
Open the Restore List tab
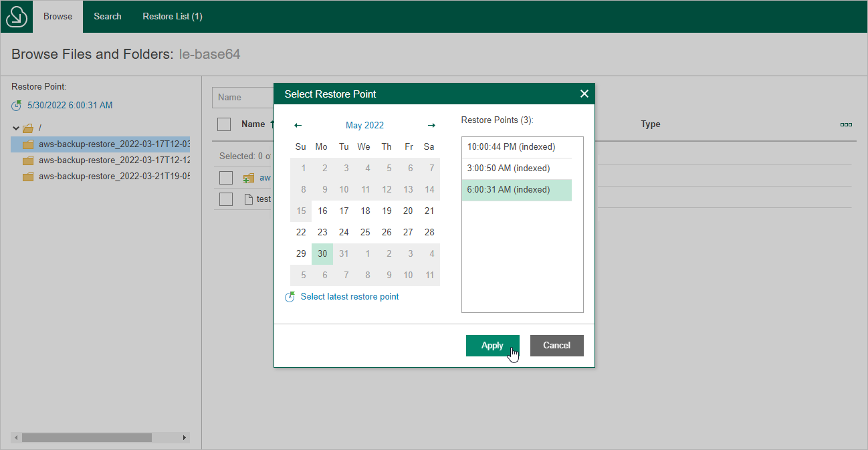(x=172, y=16)
